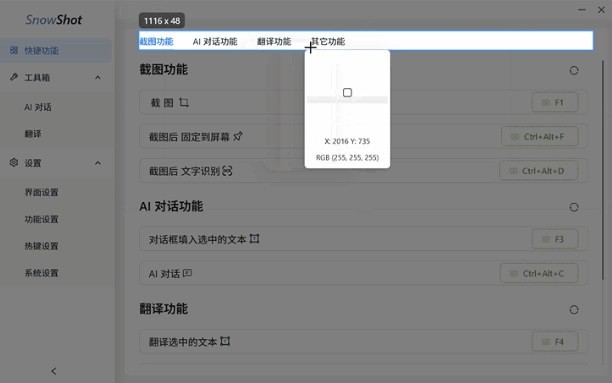
Task: Click the 快捷功能 grid icon
Action: [x=14, y=50]
